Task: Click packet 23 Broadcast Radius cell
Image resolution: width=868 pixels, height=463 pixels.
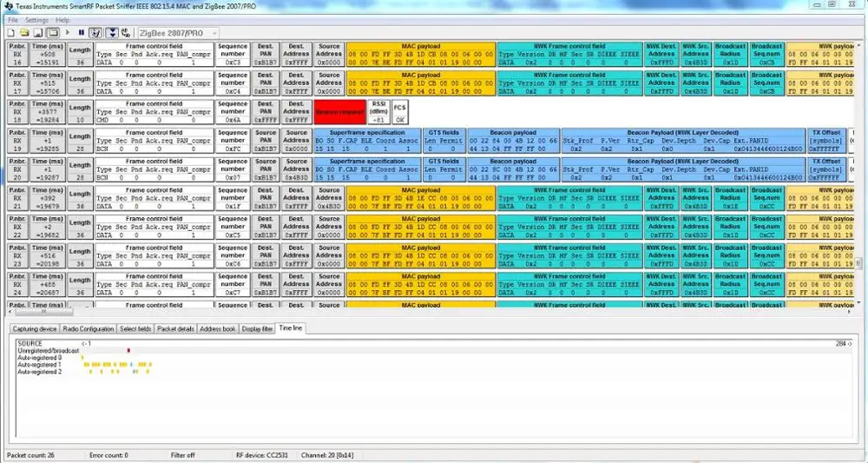Action: [x=730, y=256]
